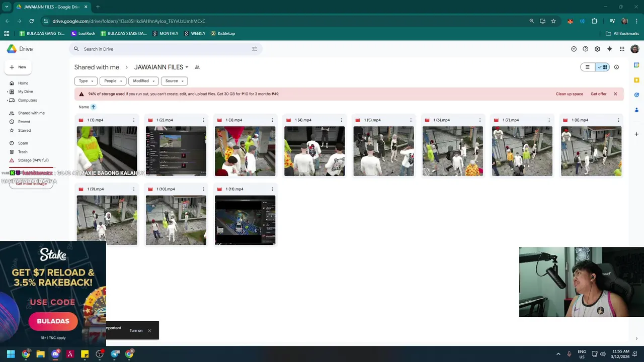Open 1 (10).mp4 video thumbnail
Screen dimensions: 644x362
coord(176,220)
